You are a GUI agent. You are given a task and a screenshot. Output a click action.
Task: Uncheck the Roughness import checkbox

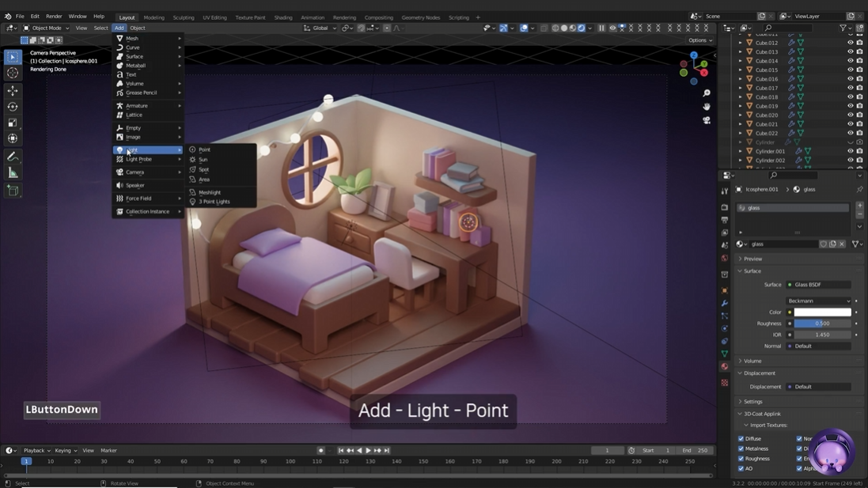coord(741,459)
